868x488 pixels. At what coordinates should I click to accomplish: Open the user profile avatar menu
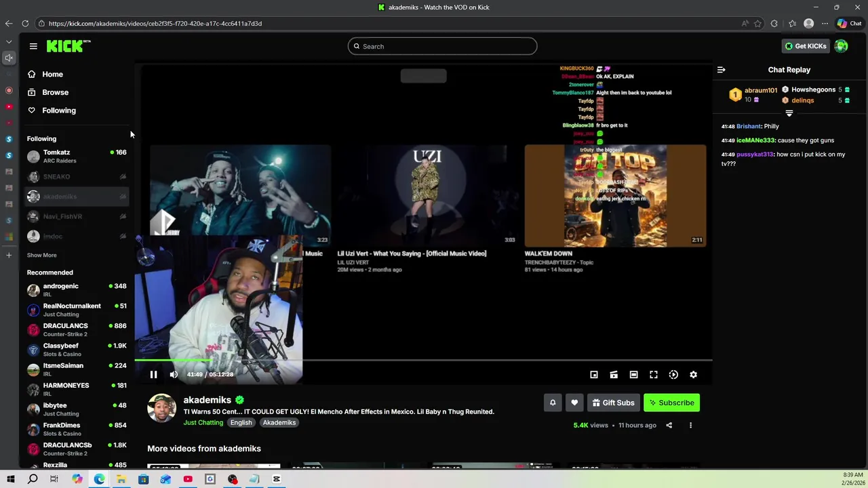(841, 46)
